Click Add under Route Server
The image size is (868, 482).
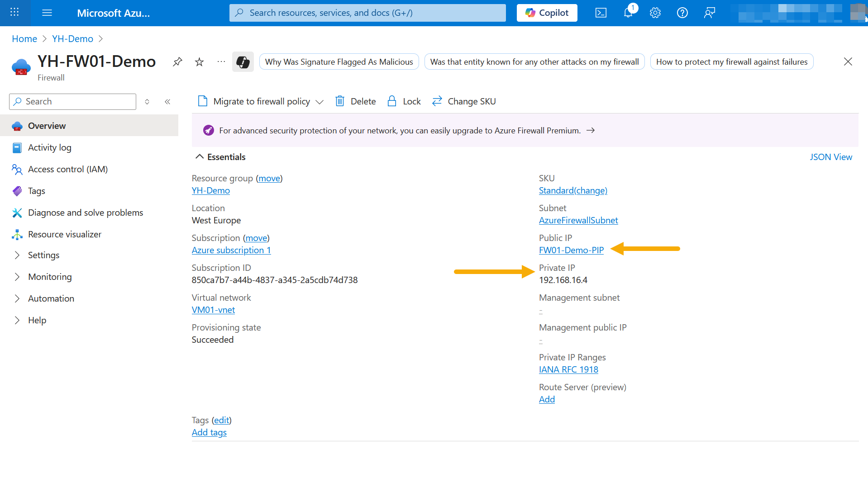pyautogui.click(x=547, y=399)
